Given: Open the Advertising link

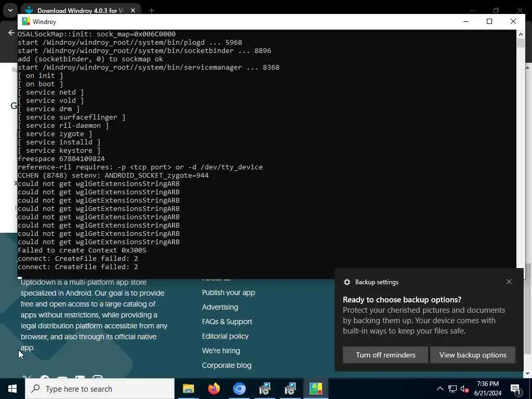Looking at the screenshot, I should (220, 307).
